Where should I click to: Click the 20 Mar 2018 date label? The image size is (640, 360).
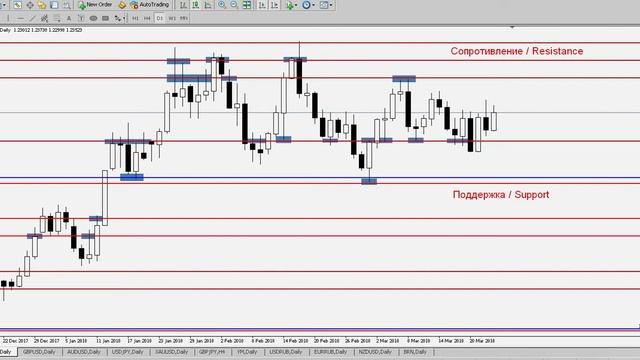coord(482,341)
